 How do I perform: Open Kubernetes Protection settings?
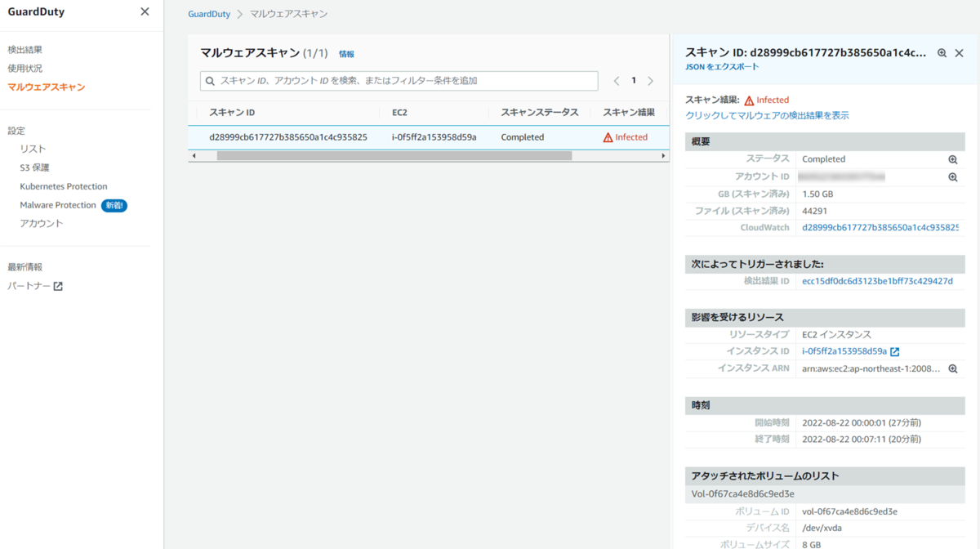point(64,186)
